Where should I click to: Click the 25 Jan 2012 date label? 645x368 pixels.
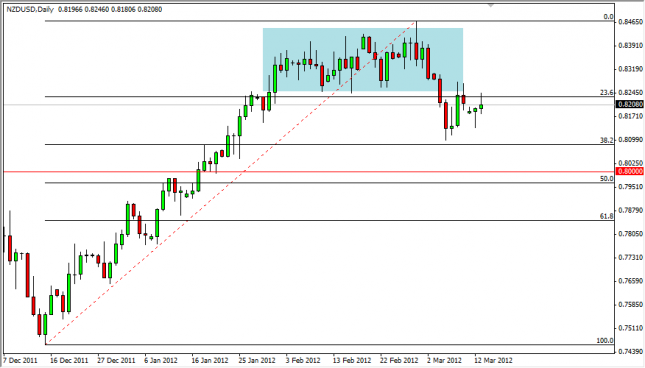click(x=257, y=361)
